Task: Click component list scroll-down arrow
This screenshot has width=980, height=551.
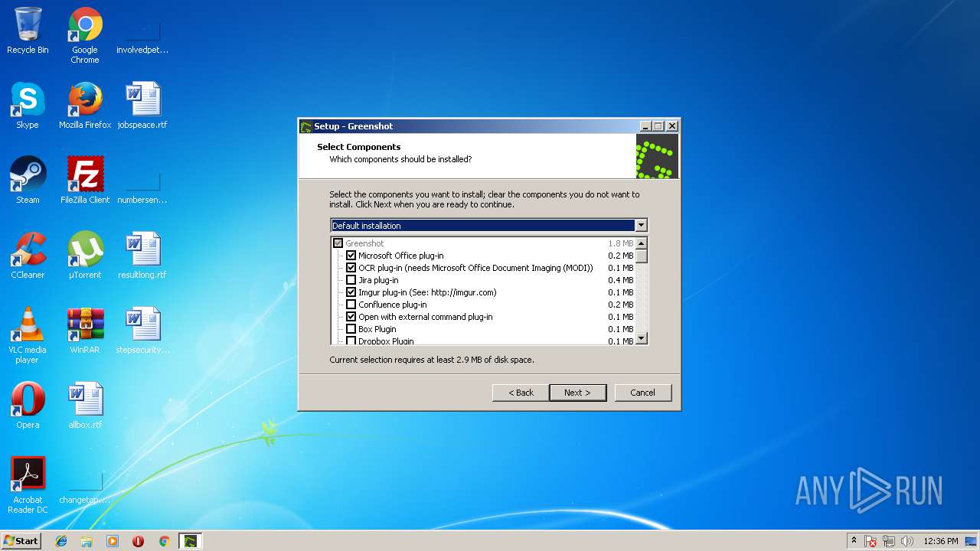Action: click(x=642, y=338)
